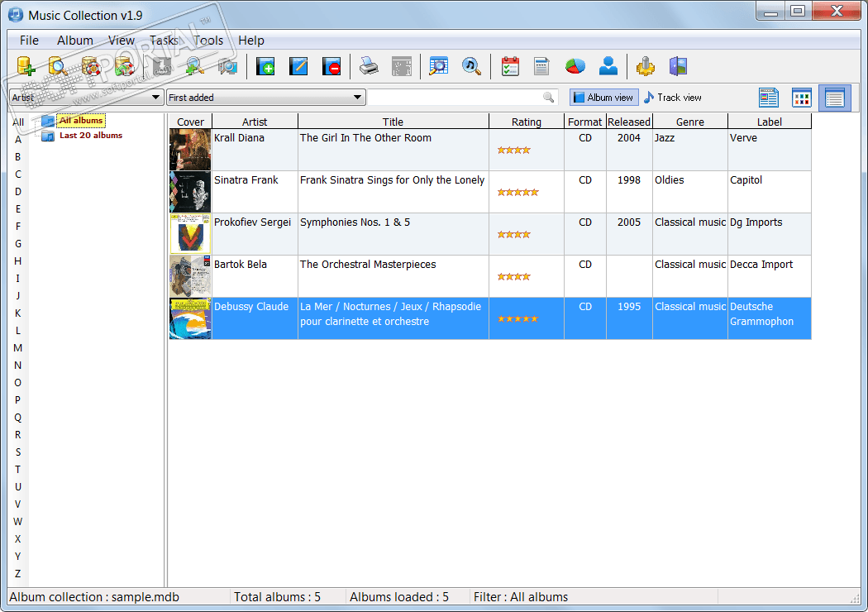Click the add album icon
Screen dimensions: 868x612
265,66
